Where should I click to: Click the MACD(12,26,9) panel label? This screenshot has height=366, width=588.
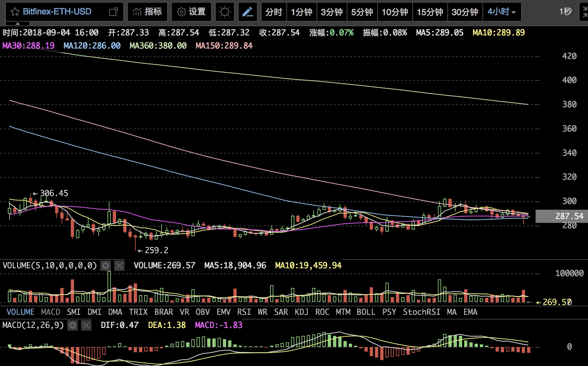click(x=33, y=325)
